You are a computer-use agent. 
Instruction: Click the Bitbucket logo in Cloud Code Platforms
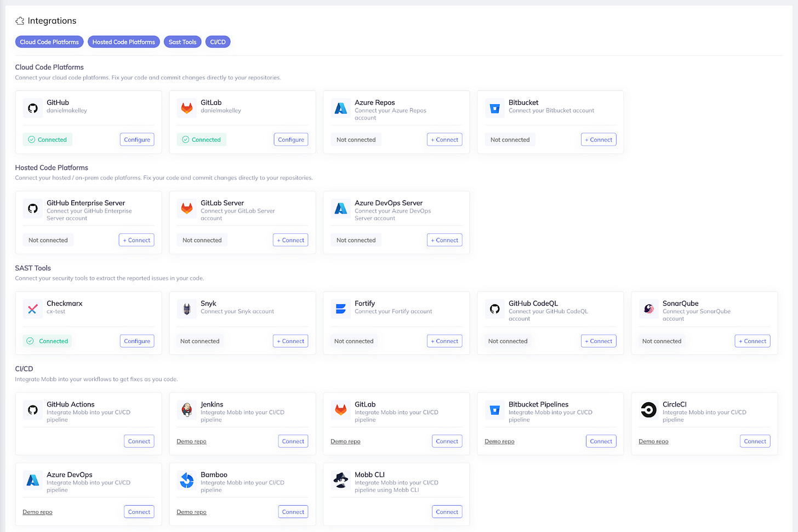(495, 108)
